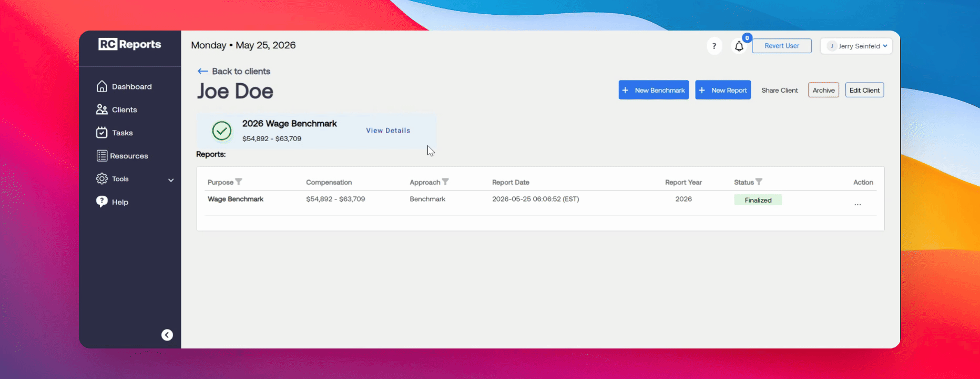Screen dimensions: 980x379
Task: Create a New Benchmark
Action: [x=654, y=90]
